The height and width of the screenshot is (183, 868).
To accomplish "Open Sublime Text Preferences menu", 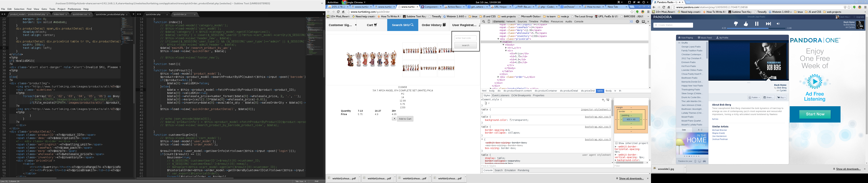I will pos(74,9).
